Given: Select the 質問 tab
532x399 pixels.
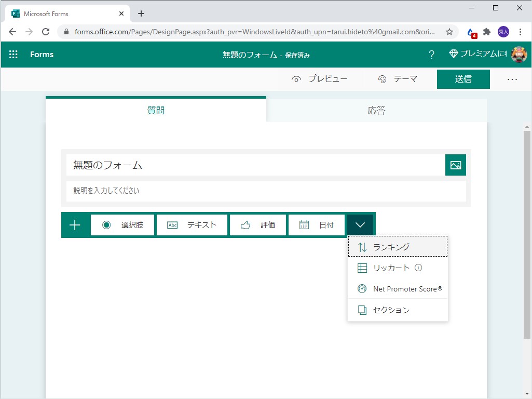Looking at the screenshot, I should [156, 110].
